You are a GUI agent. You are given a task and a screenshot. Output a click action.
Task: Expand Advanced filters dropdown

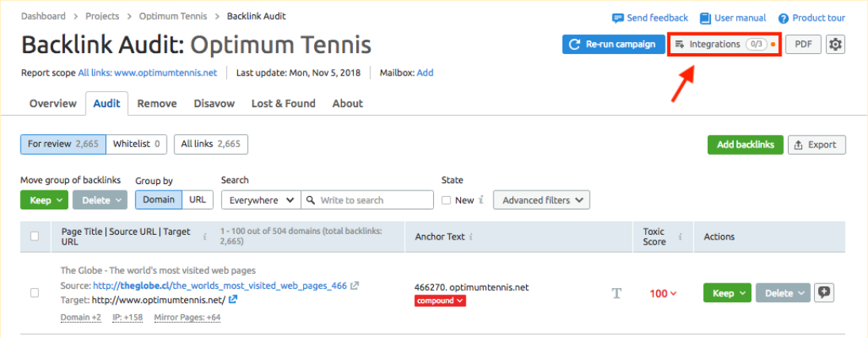tap(541, 200)
